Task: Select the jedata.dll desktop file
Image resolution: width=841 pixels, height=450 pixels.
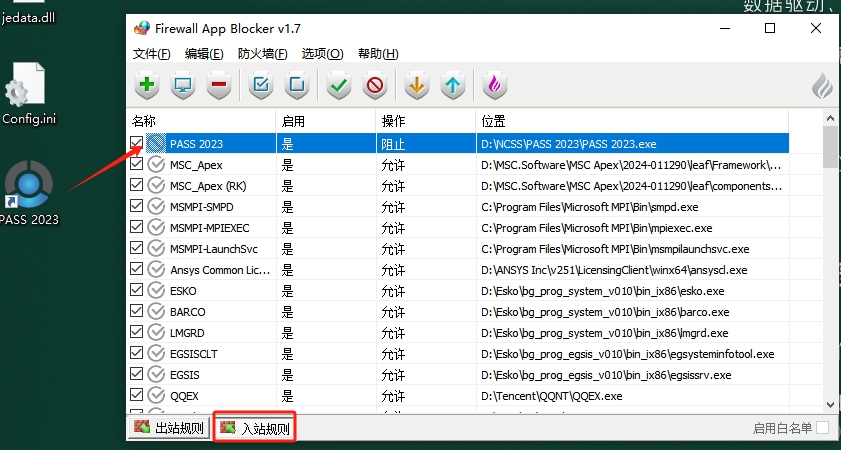Action: pos(28,17)
